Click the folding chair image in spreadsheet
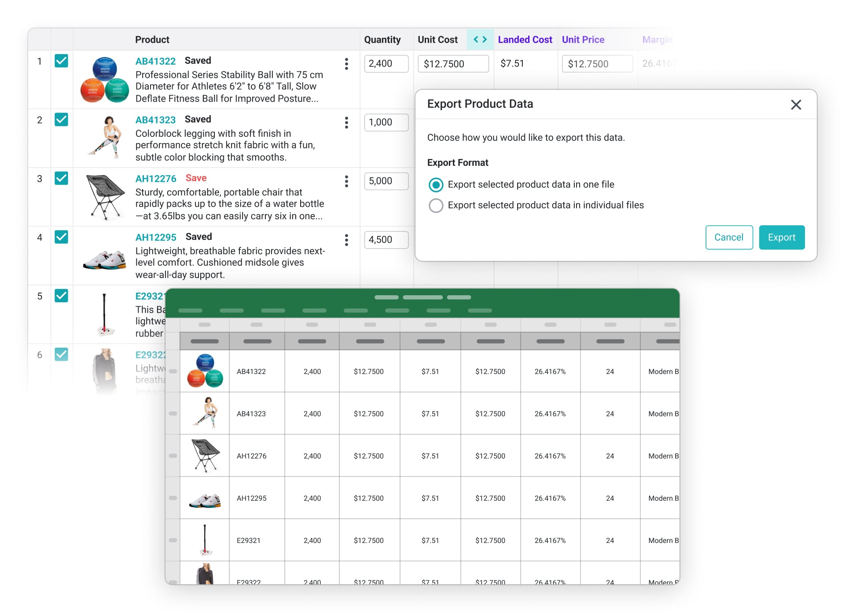 coord(205,455)
